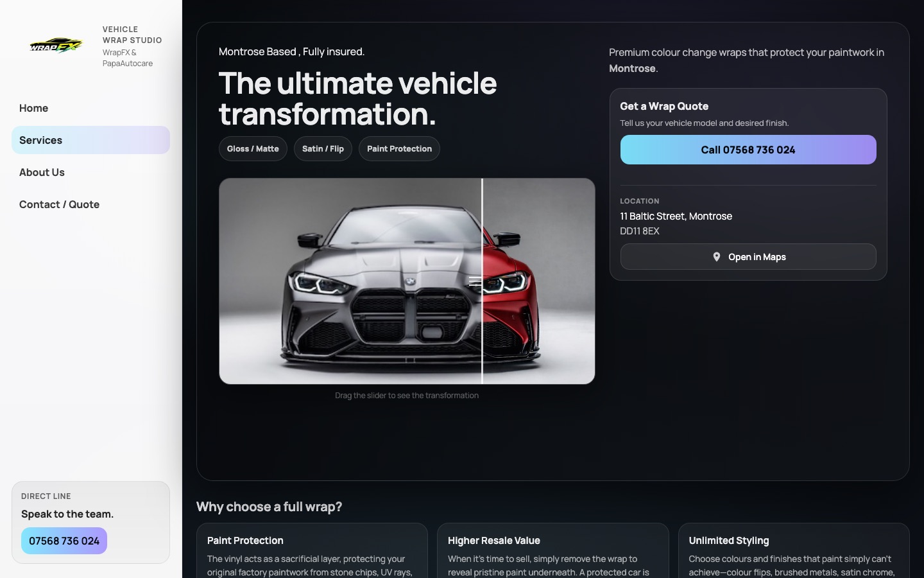Click the postcode DD11 8EX
This screenshot has width=924, height=578.
click(x=640, y=231)
